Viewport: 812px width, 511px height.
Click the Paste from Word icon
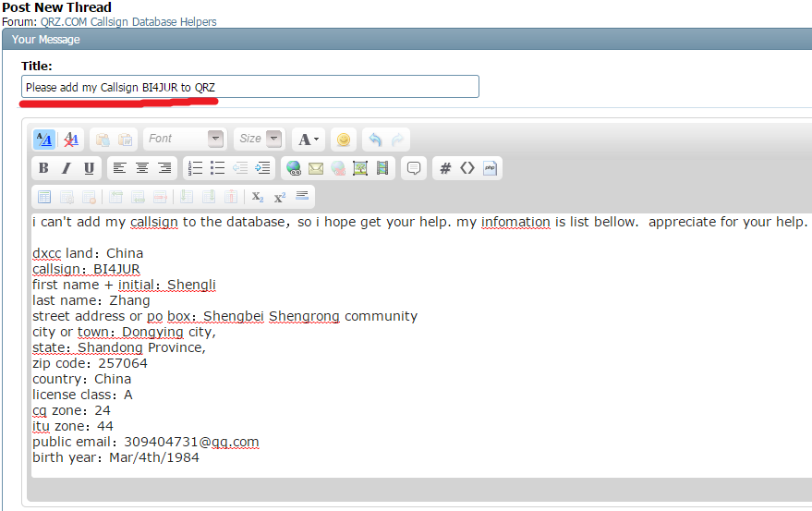126,140
